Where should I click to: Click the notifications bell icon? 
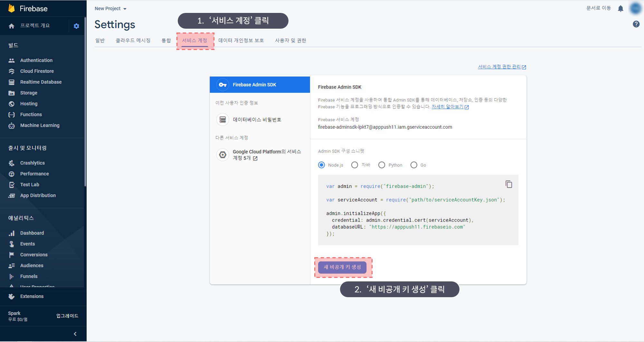pyautogui.click(x=620, y=8)
